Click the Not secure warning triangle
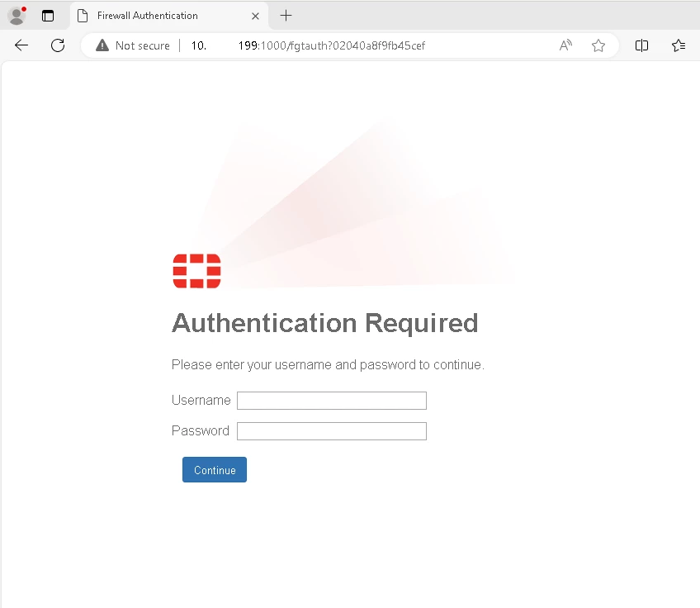 tap(102, 45)
